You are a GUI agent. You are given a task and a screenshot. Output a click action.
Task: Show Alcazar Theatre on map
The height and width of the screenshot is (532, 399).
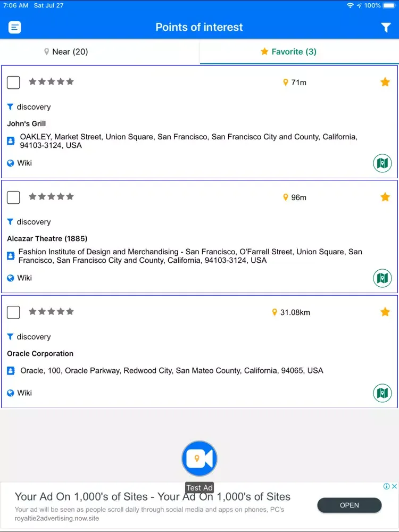[383, 278]
